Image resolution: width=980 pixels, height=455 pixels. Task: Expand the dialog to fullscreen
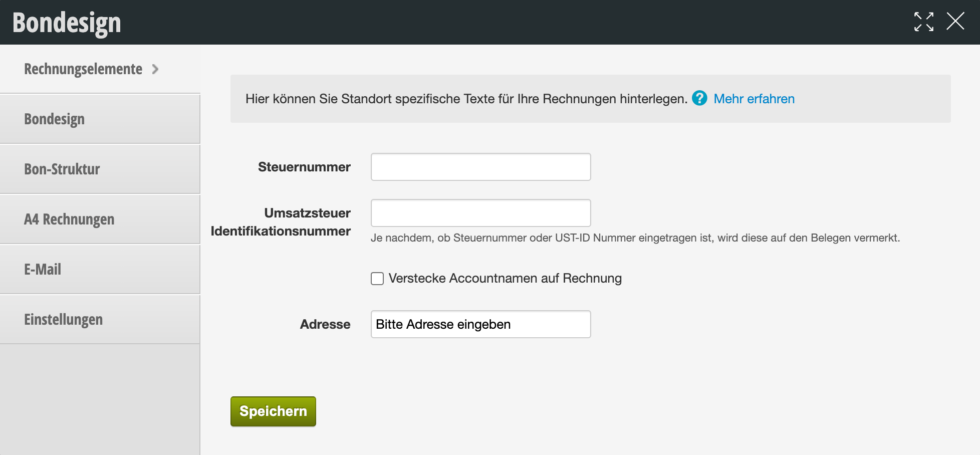pyautogui.click(x=923, y=22)
